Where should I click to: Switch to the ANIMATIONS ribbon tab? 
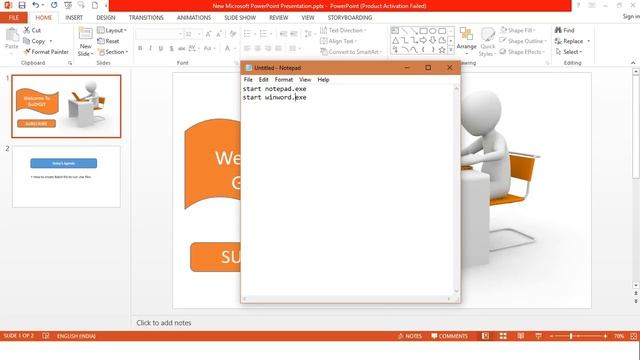pos(194,18)
